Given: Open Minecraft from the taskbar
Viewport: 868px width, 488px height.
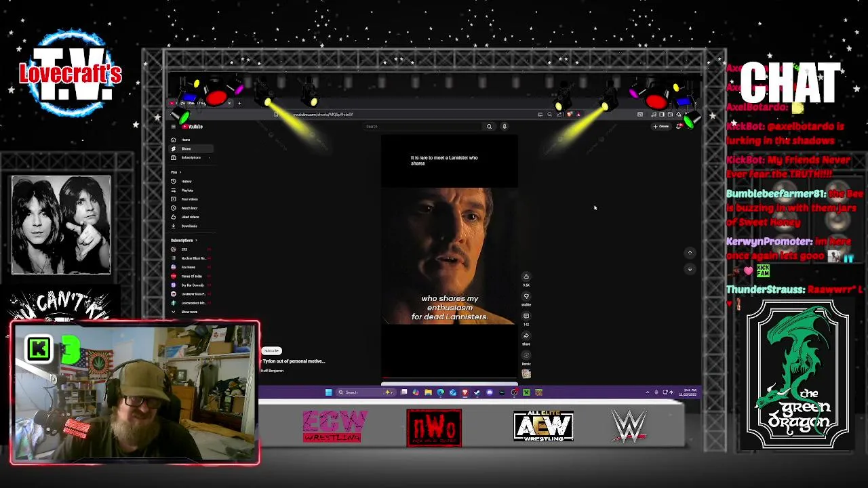Looking at the screenshot, I should click(526, 392).
